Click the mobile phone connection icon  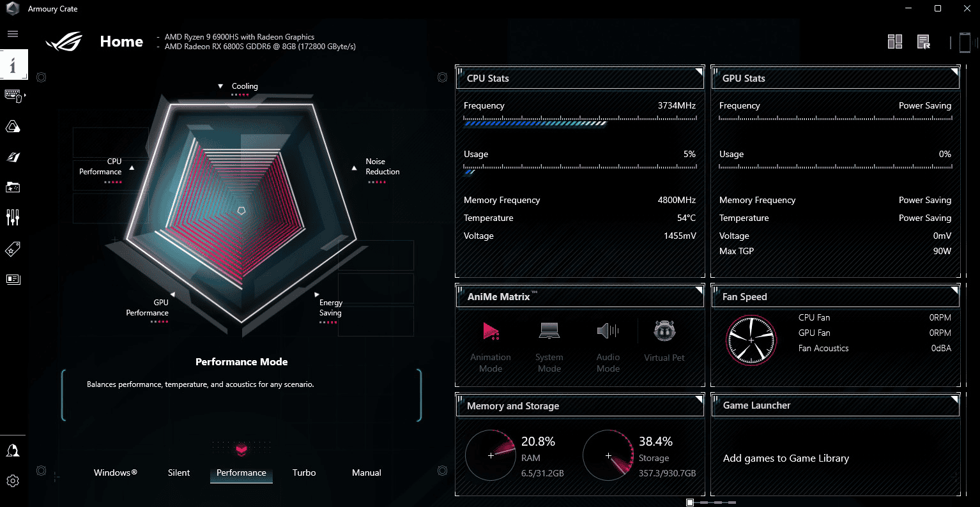click(965, 43)
